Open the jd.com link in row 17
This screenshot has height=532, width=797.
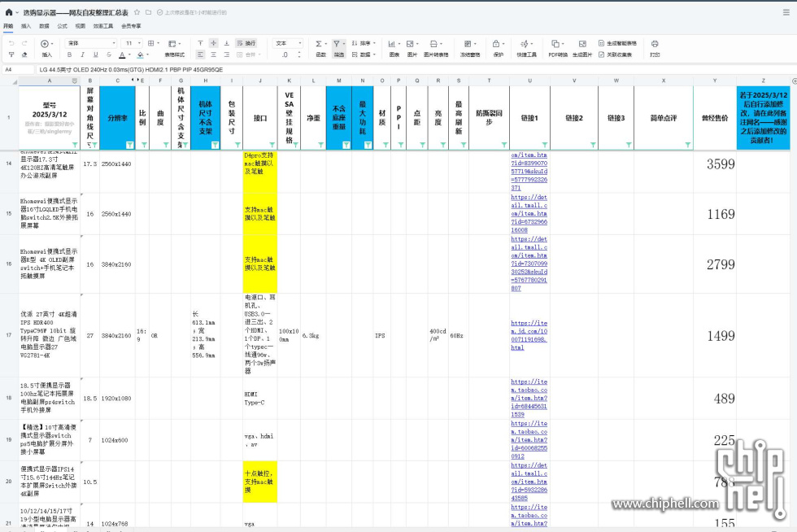click(x=529, y=335)
